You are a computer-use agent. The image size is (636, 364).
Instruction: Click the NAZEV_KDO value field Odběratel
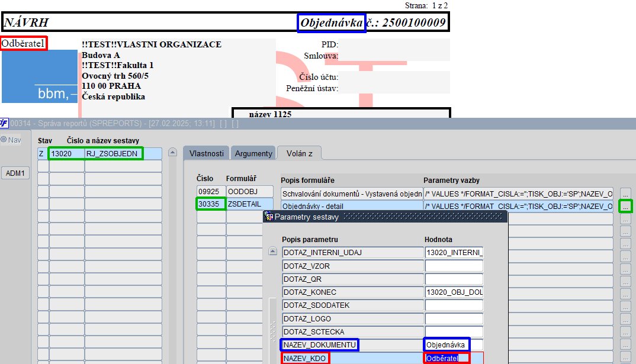pos(454,358)
